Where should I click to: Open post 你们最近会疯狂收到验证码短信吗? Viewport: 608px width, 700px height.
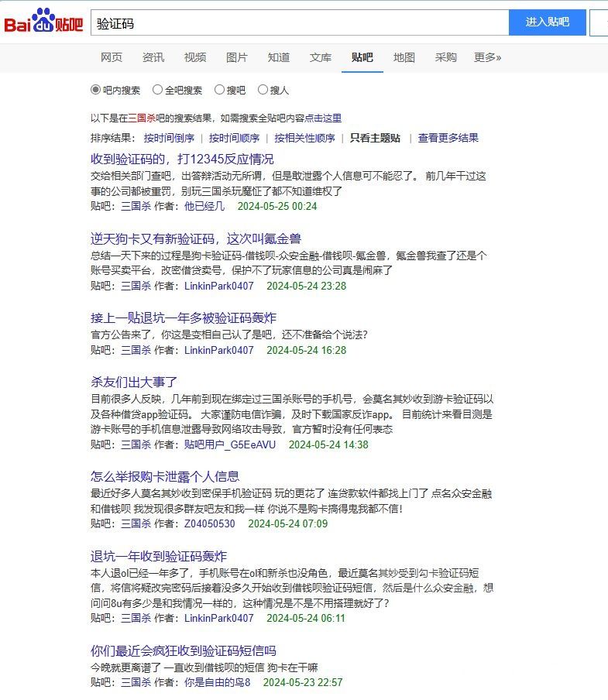[x=184, y=651]
